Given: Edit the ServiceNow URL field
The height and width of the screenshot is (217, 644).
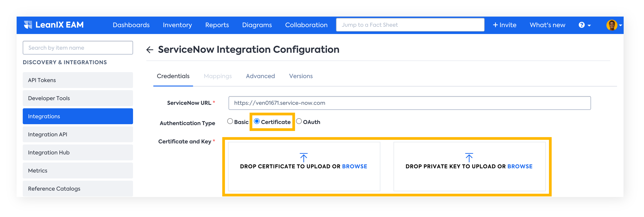Looking at the screenshot, I should (x=410, y=103).
